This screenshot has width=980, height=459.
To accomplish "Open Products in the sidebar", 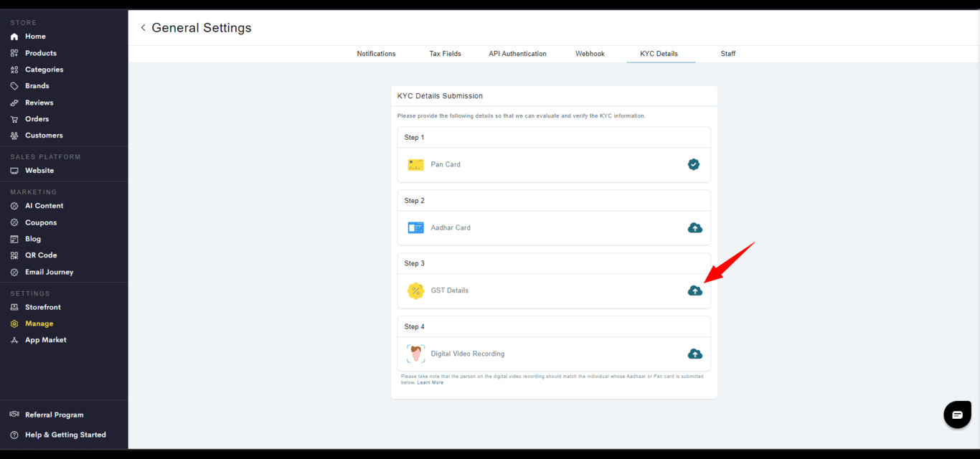I will click(40, 53).
